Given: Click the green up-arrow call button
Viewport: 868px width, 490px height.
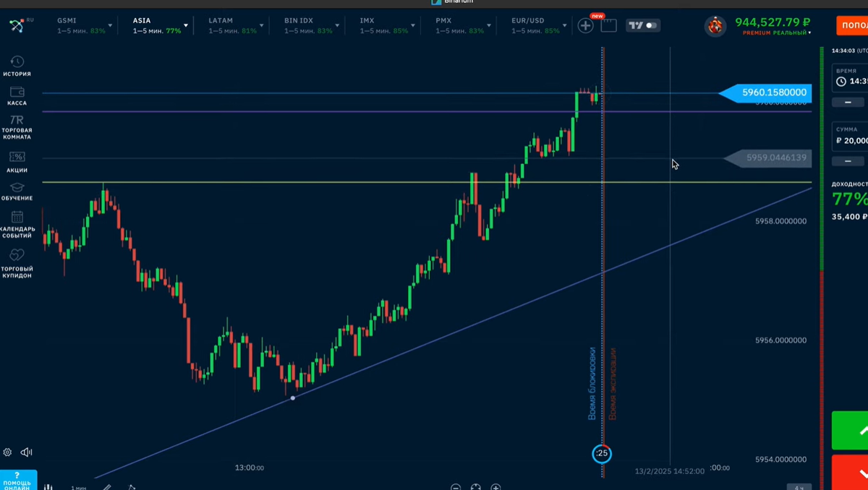Looking at the screenshot, I should 851,431.
